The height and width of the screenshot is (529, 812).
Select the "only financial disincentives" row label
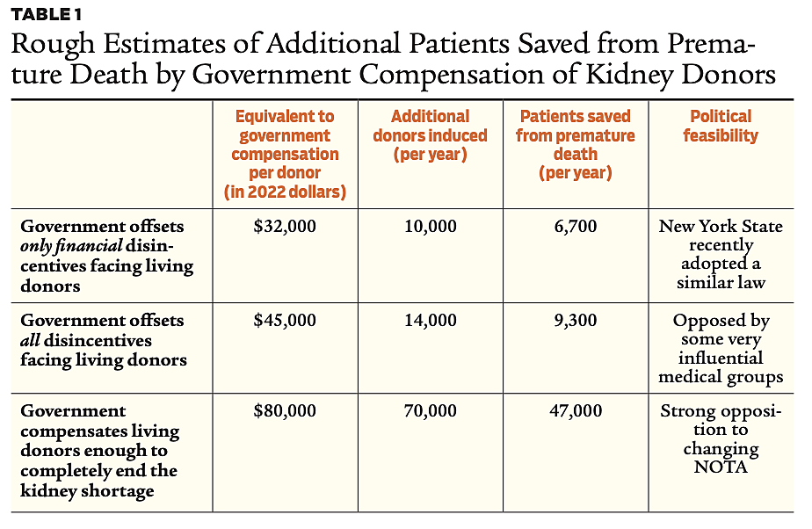(106, 255)
